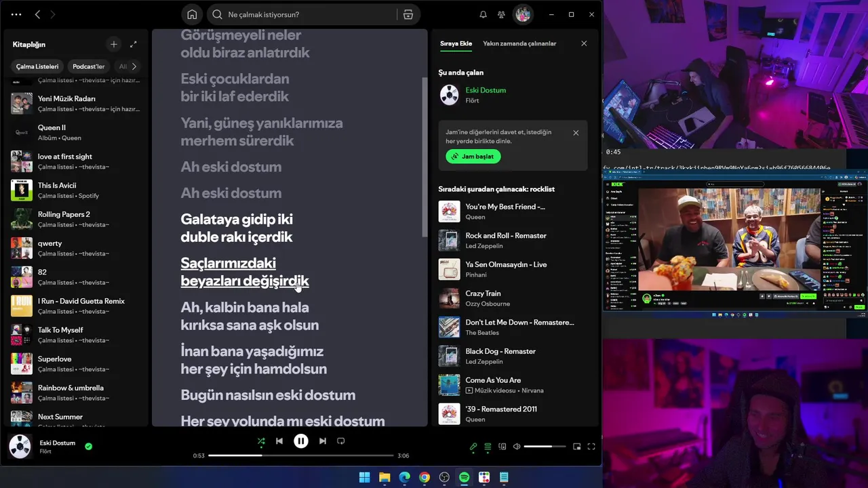Image resolution: width=868 pixels, height=488 pixels.
Task: Jump to lyric 'Bugün nasılsın eski dostum'
Action: tap(268, 395)
